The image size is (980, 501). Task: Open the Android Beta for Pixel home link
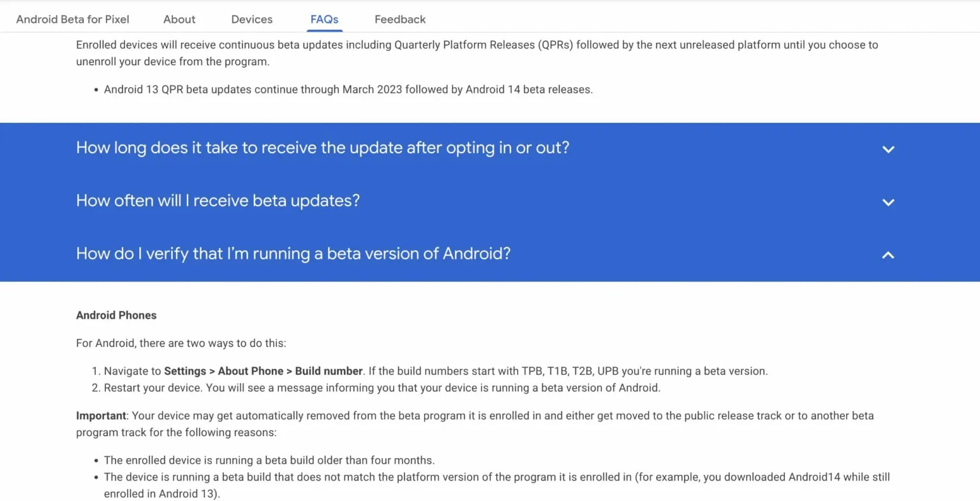point(73,19)
